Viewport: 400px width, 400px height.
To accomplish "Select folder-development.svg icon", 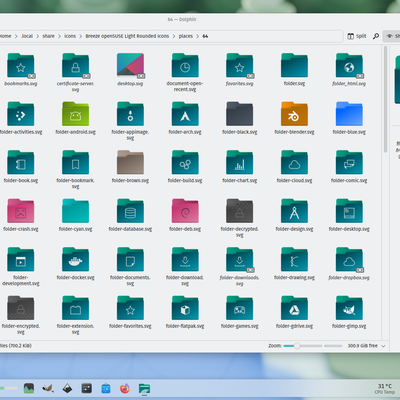I will [21, 260].
